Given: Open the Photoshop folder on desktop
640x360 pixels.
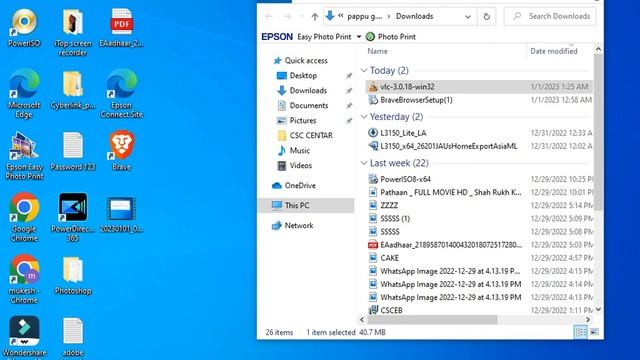Looking at the screenshot, I should pyautogui.click(x=73, y=276).
